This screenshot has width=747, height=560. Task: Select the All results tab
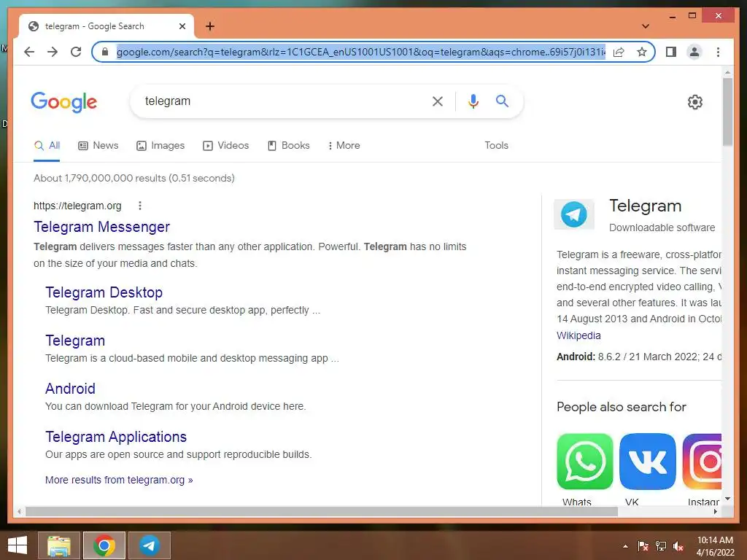(47, 146)
